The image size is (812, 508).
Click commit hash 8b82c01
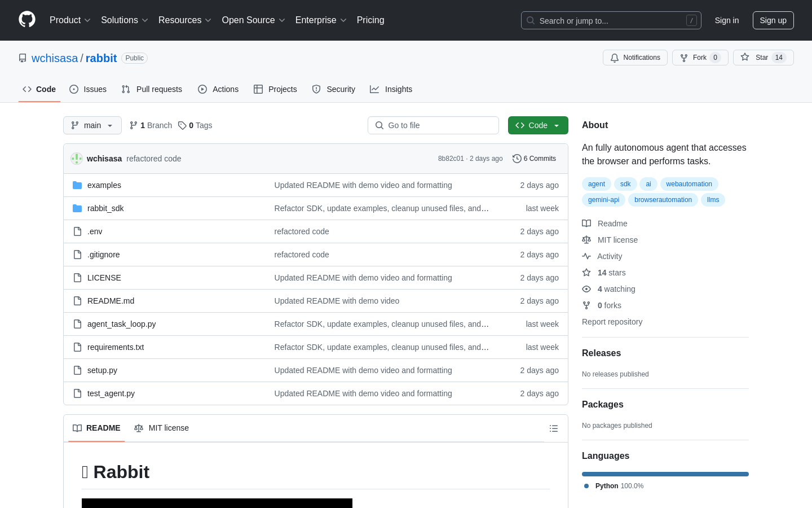click(451, 159)
